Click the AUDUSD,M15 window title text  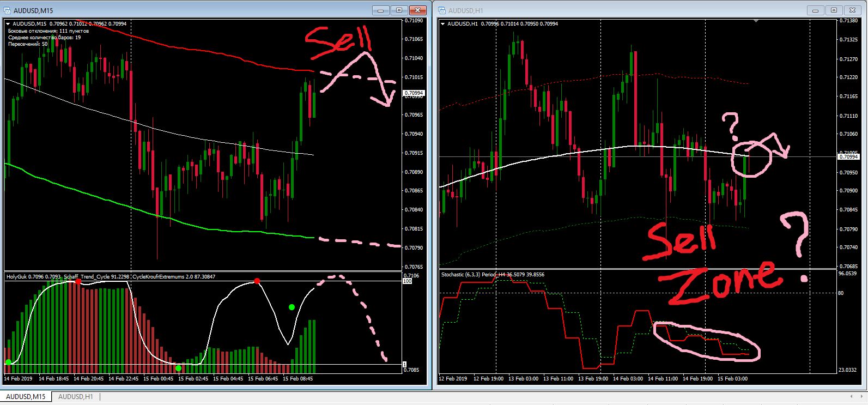[33, 11]
